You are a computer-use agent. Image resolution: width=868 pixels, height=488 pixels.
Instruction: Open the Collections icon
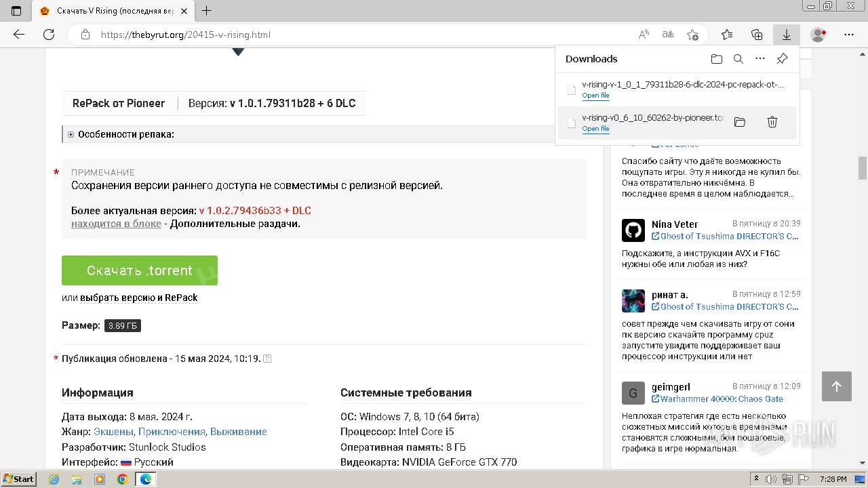[x=757, y=35]
